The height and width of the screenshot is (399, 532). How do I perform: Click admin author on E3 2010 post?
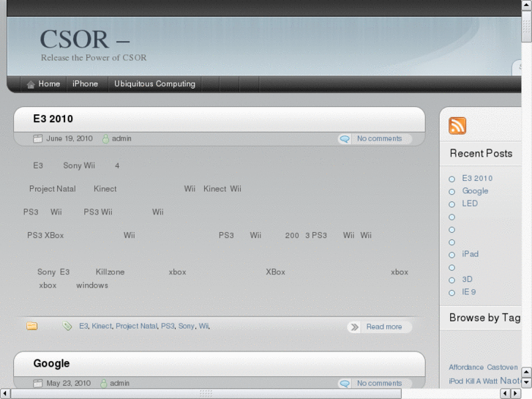tap(121, 138)
